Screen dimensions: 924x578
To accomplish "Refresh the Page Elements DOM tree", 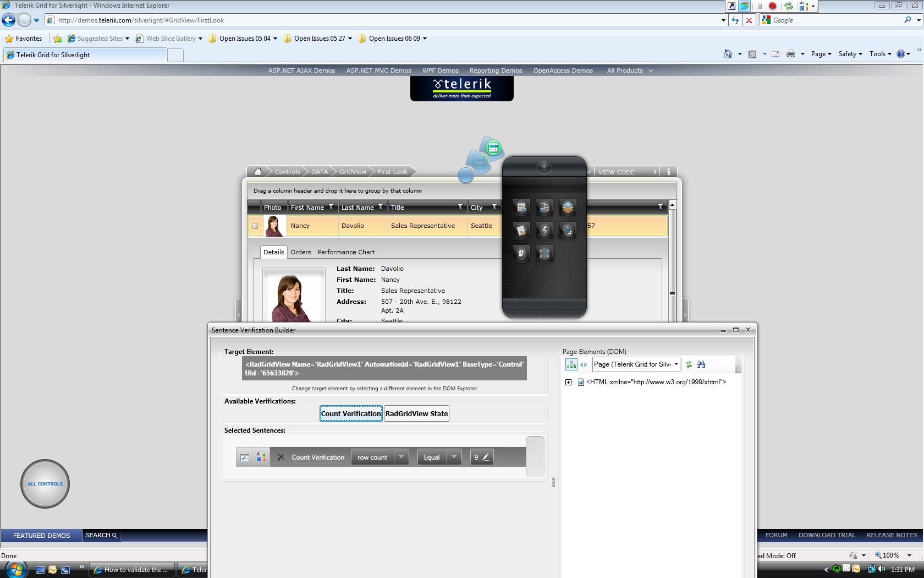I will 689,364.
